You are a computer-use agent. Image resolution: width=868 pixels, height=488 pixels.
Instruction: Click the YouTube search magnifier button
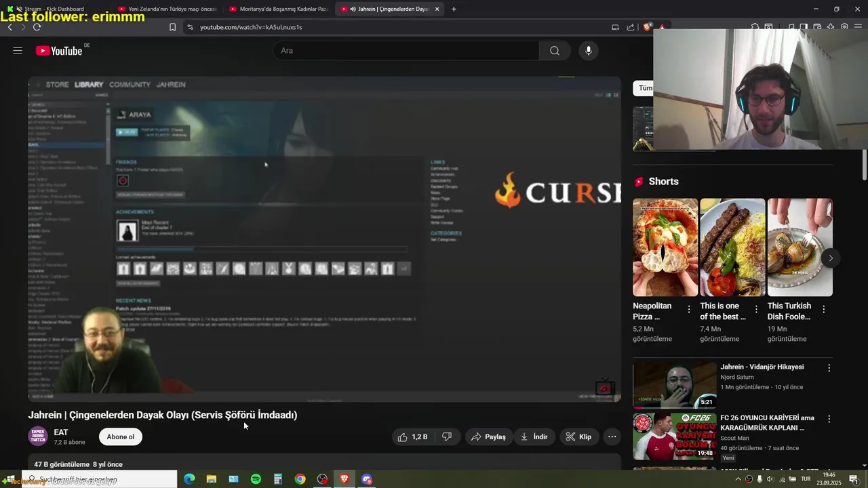point(555,51)
